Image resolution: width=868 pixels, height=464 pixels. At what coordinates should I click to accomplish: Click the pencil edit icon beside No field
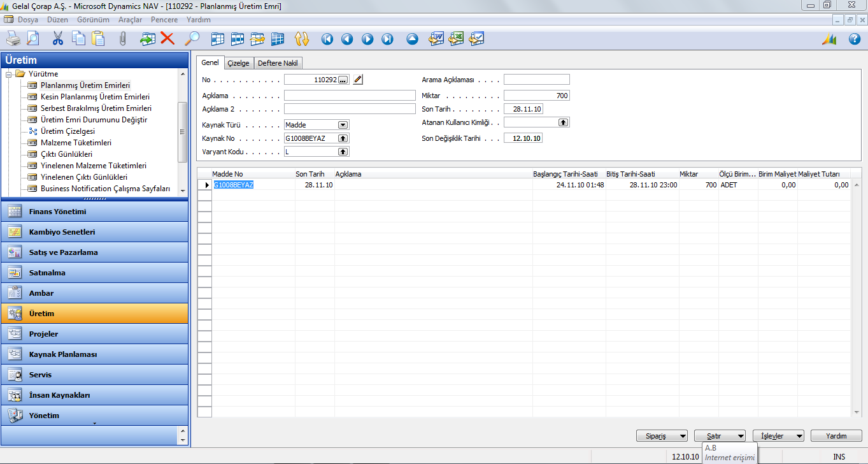pyautogui.click(x=358, y=80)
